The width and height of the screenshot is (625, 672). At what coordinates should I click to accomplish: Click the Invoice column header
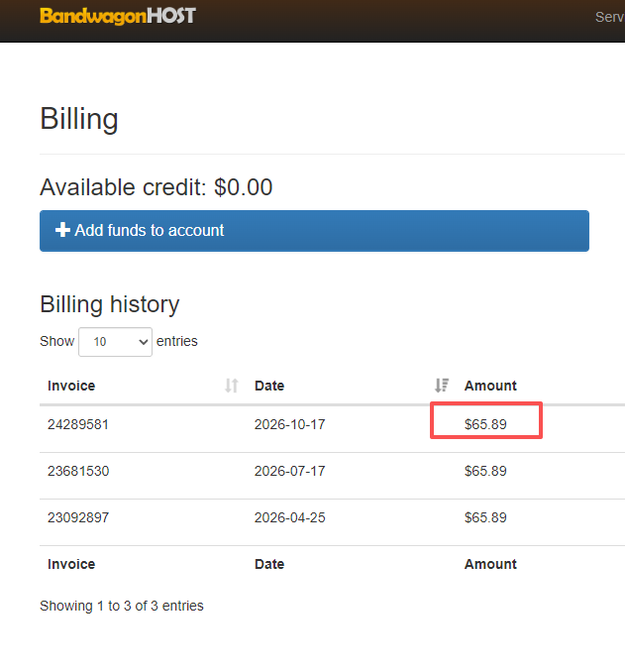[71, 386]
